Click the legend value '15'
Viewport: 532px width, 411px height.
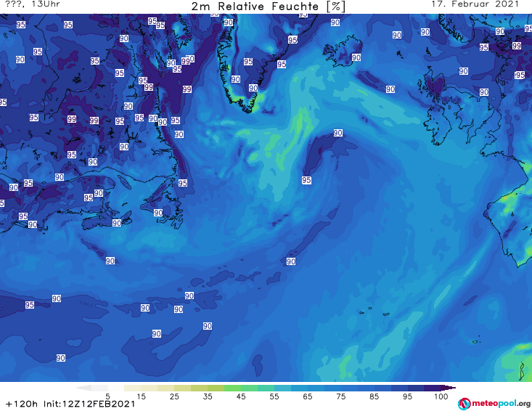(141, 396)
